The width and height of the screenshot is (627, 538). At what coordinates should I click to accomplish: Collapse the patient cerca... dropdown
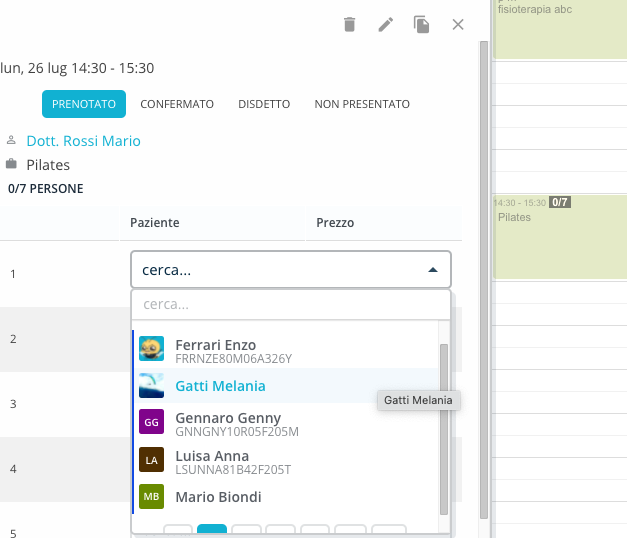pos(433,270)
